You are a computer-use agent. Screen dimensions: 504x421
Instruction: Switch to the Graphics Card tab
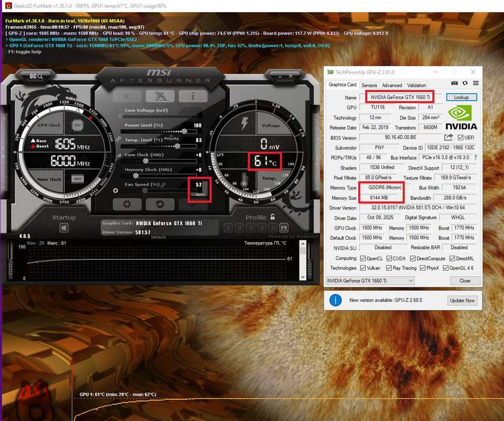tap(342, 85)
